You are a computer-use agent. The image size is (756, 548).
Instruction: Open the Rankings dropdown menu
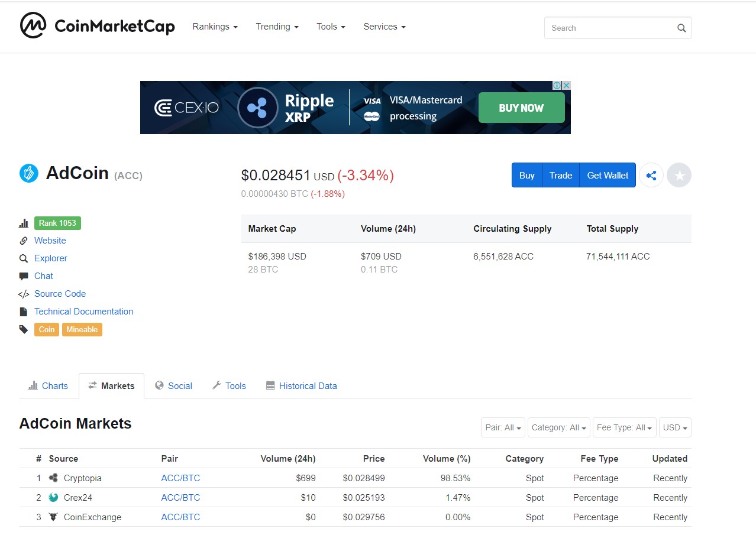tap(215, 27)
